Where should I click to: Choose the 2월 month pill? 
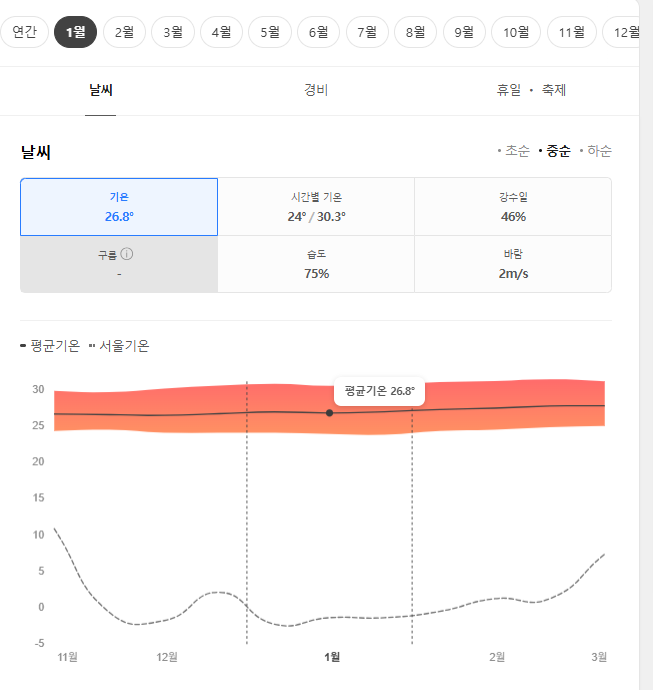click(124, 32)
